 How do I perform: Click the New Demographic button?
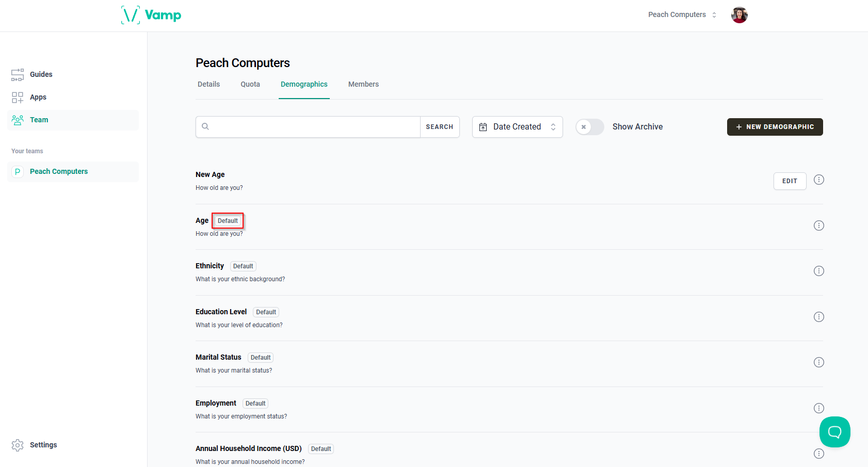pos(775,127)
